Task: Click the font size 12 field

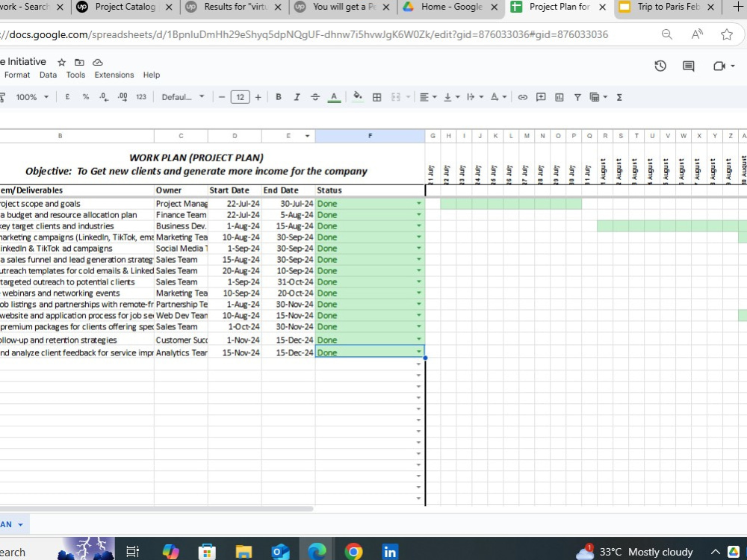Action: click(x=240, y=97)
